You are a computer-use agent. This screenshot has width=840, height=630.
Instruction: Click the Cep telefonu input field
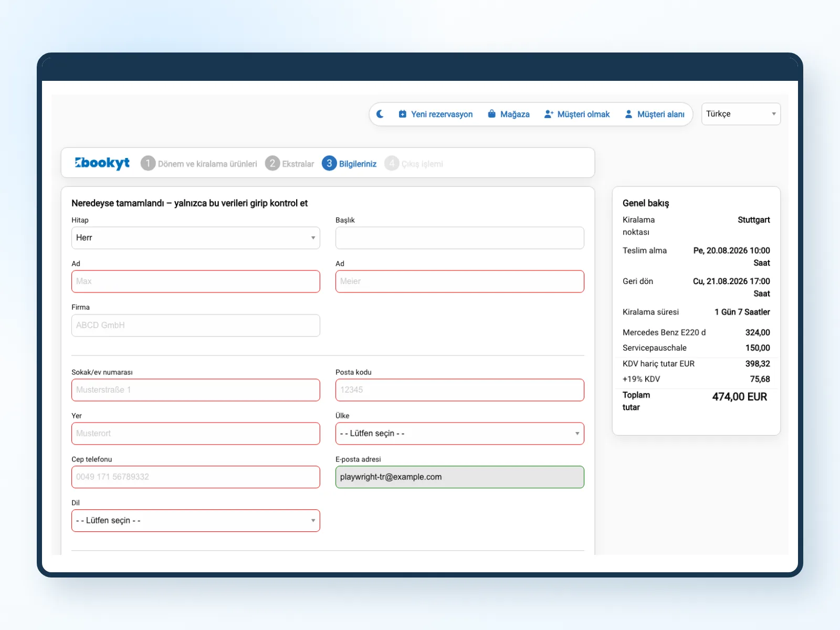(x=196, y=477)
